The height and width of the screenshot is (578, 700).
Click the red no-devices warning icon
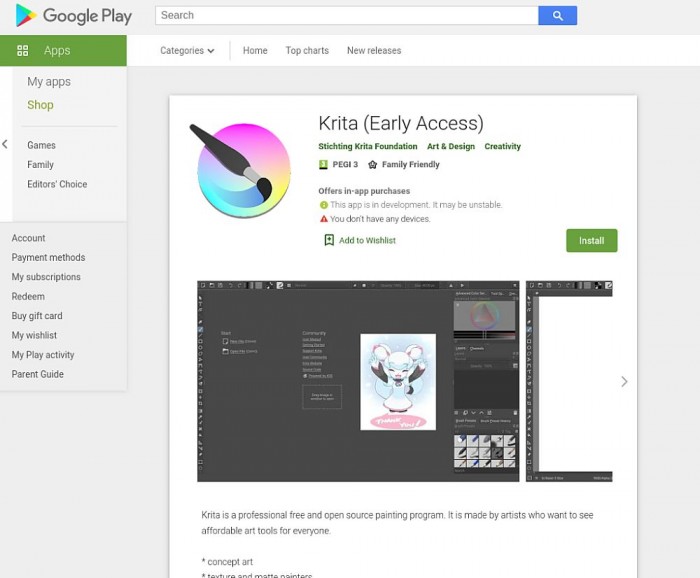pos(324,219)
